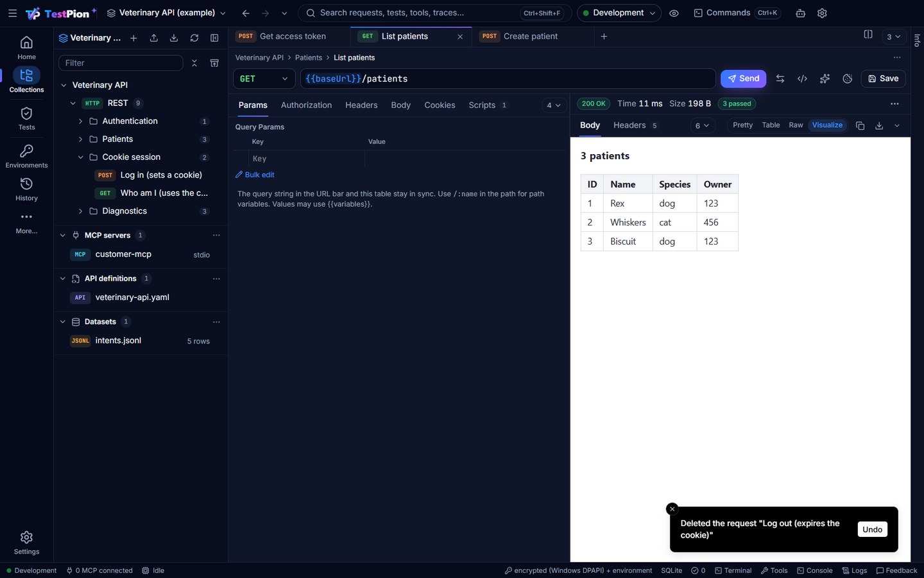Viewport: 924px width, 578px height.
Task: Copy the response body with copy icon
Action: tap(860, 125)
